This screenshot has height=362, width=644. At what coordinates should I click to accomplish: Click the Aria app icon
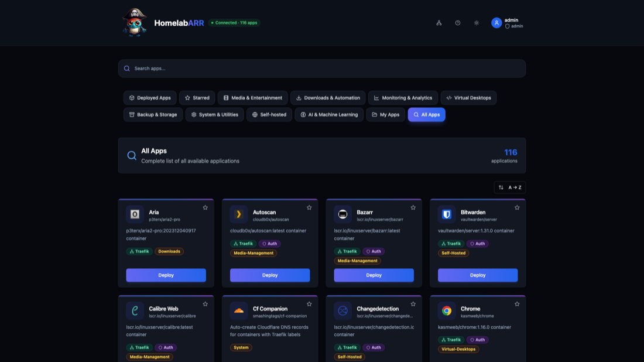click(x=135, y=214)
